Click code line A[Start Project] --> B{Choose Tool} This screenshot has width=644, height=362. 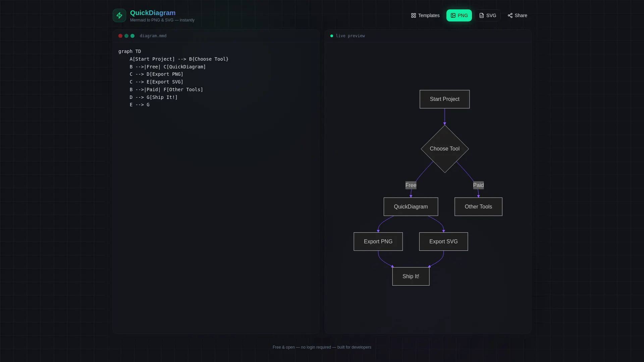[179, 59]
